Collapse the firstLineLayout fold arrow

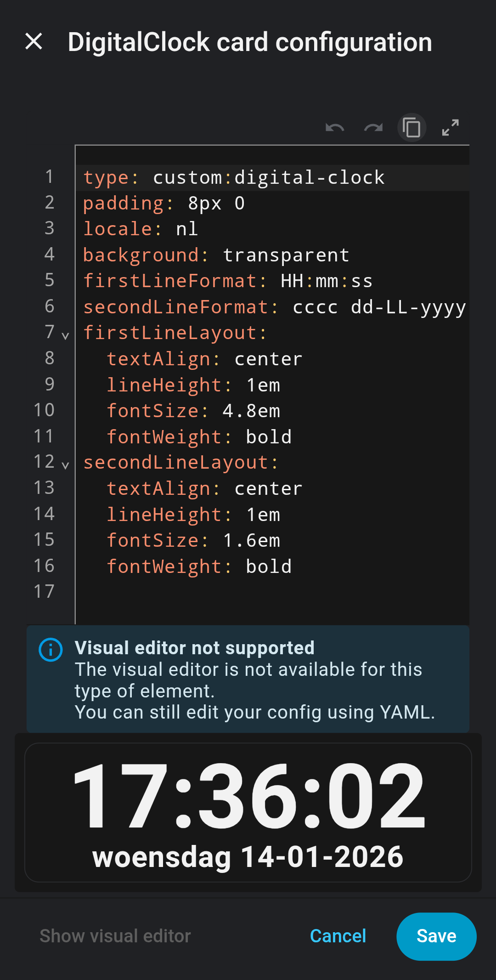(65, 336)
